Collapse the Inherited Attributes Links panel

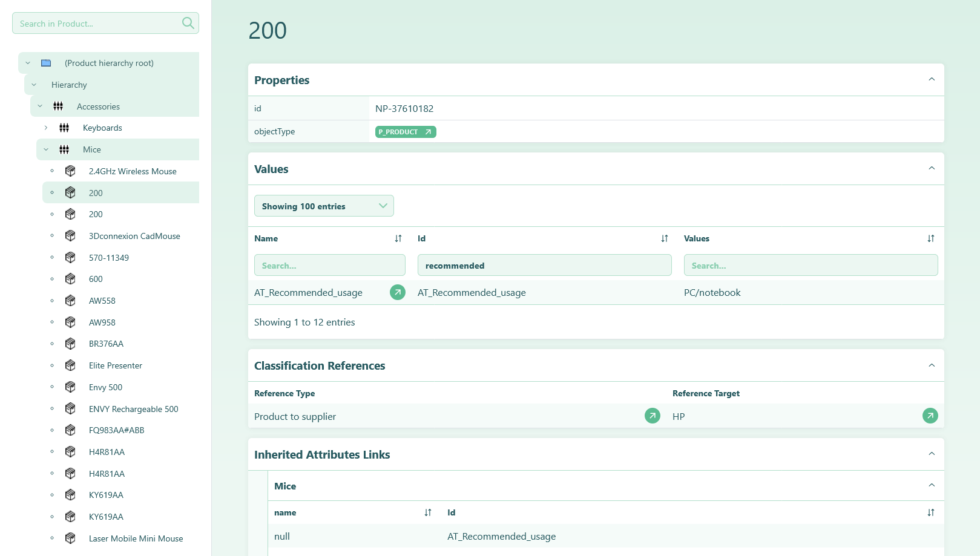tap(932, 454)
